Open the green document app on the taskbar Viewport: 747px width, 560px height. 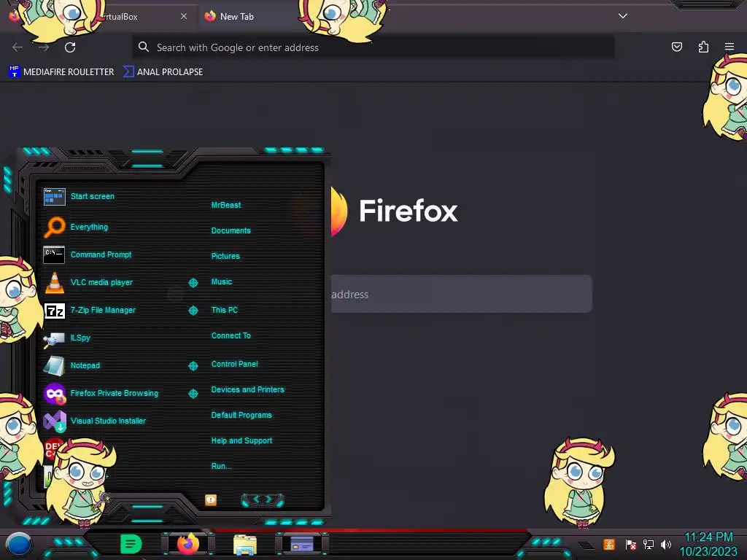pos(131,544)
